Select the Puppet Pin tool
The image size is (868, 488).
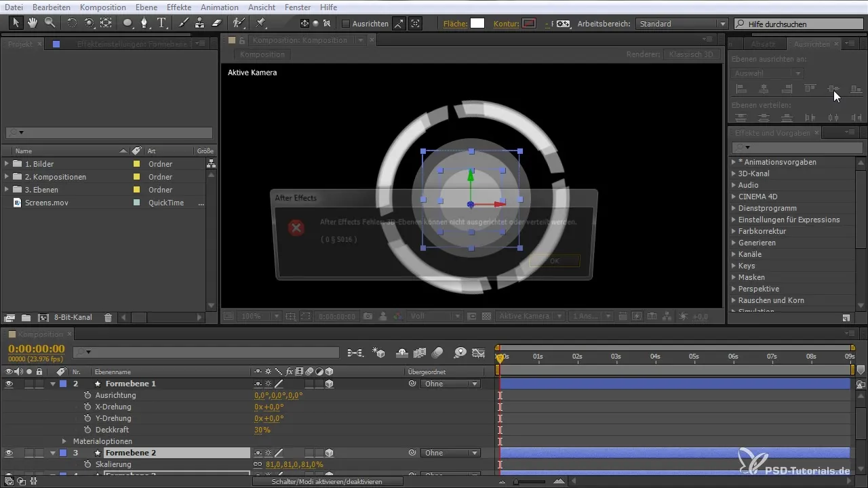(x=261, y=23)
